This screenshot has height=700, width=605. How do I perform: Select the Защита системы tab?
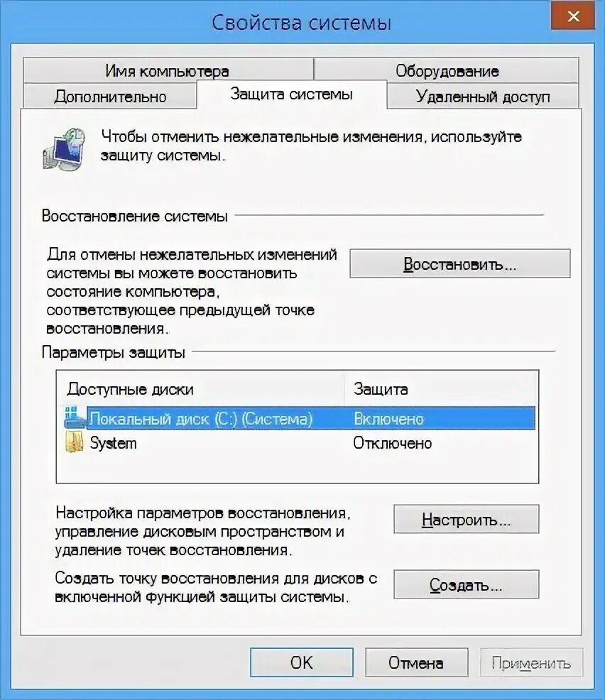coord(292,94)
